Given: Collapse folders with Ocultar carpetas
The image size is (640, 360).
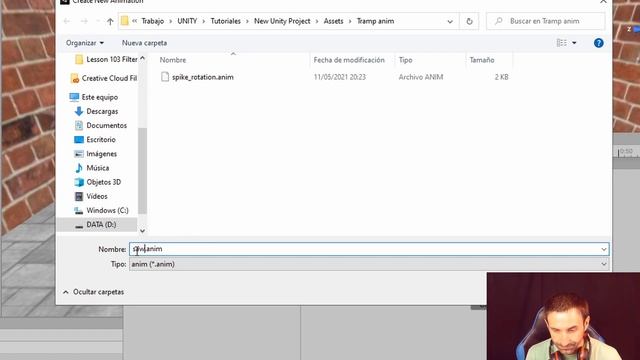Looking at the screenshot, I should [x=94, y=292].
